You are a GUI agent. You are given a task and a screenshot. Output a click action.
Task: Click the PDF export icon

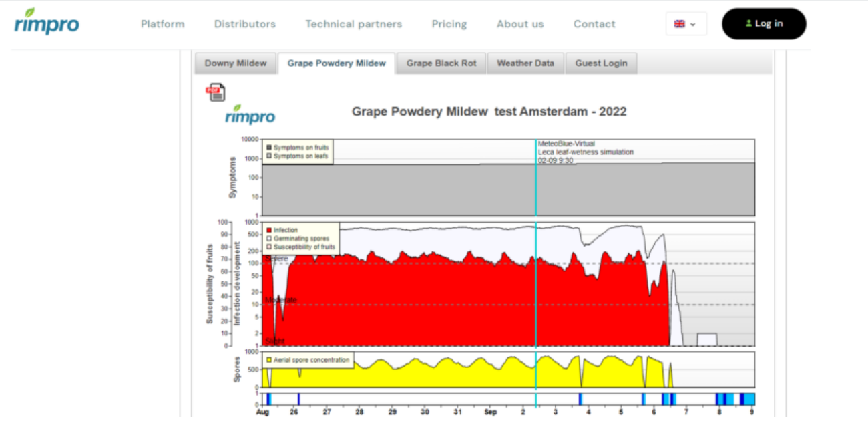coord(216,92)
